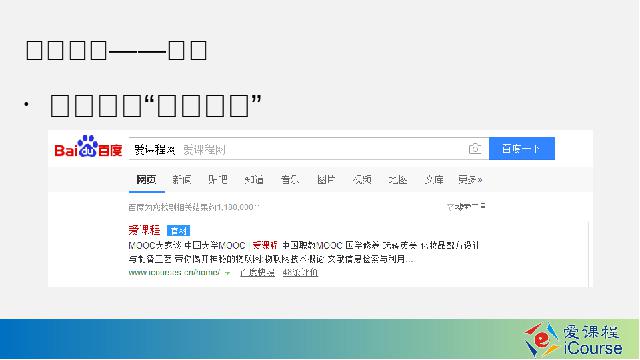Open the 爱课程 search result title

coord(144,231)
